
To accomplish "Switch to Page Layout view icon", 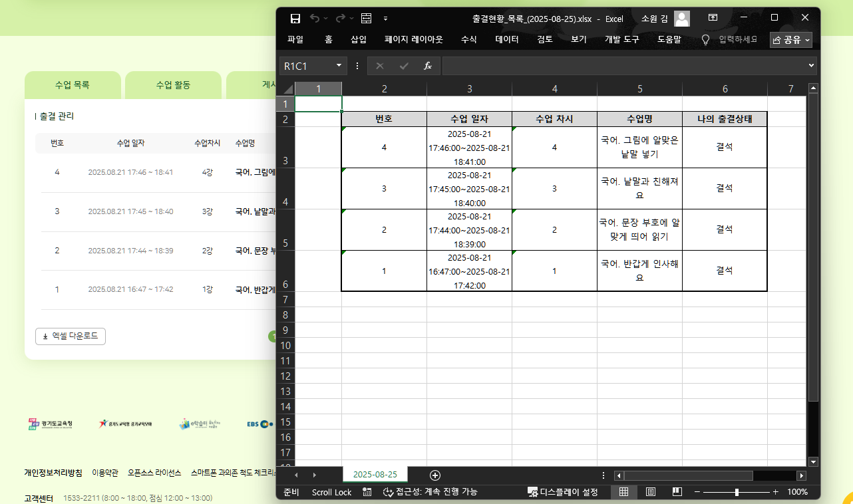I will click(650, 492).
